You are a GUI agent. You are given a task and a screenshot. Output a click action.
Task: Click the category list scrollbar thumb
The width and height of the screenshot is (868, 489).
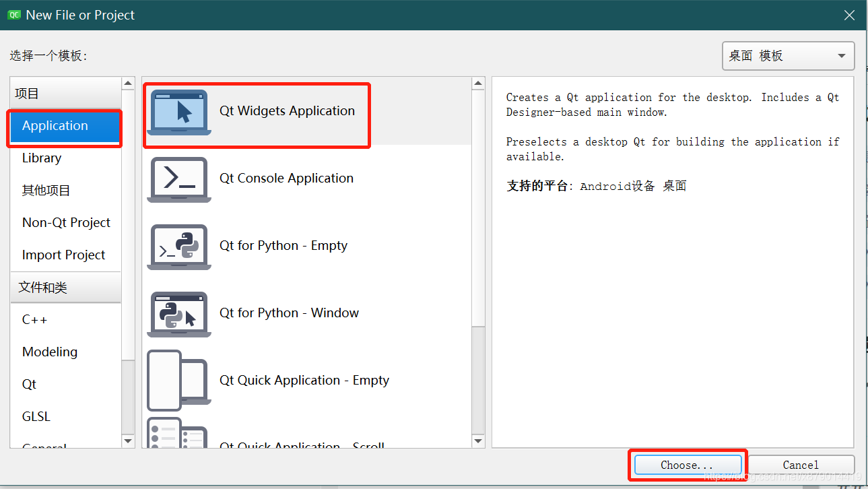pos(128,226)
